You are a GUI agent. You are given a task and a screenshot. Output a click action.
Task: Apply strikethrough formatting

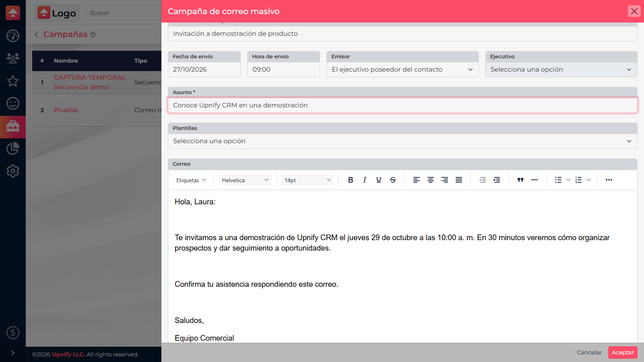pyautogui.click(x=393, y=180)
